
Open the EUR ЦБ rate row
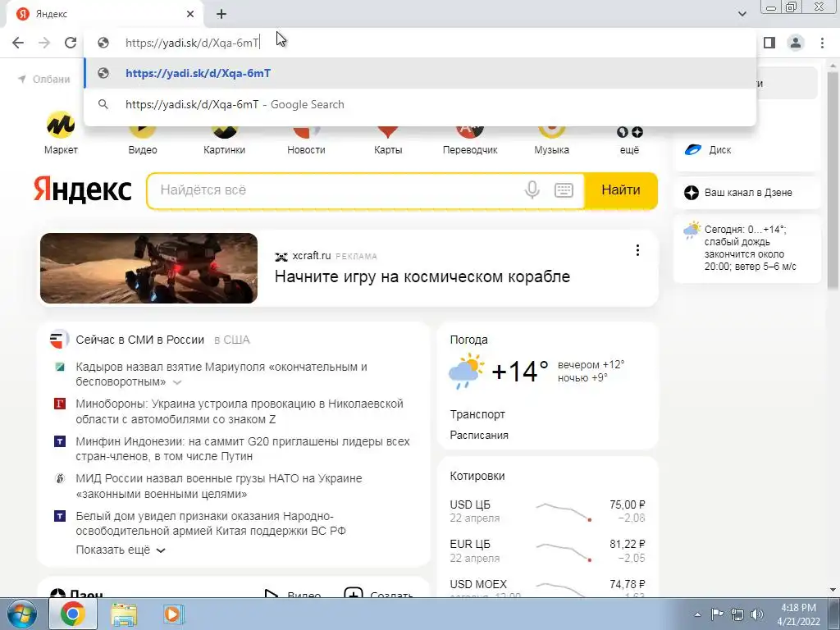point(547,550)
